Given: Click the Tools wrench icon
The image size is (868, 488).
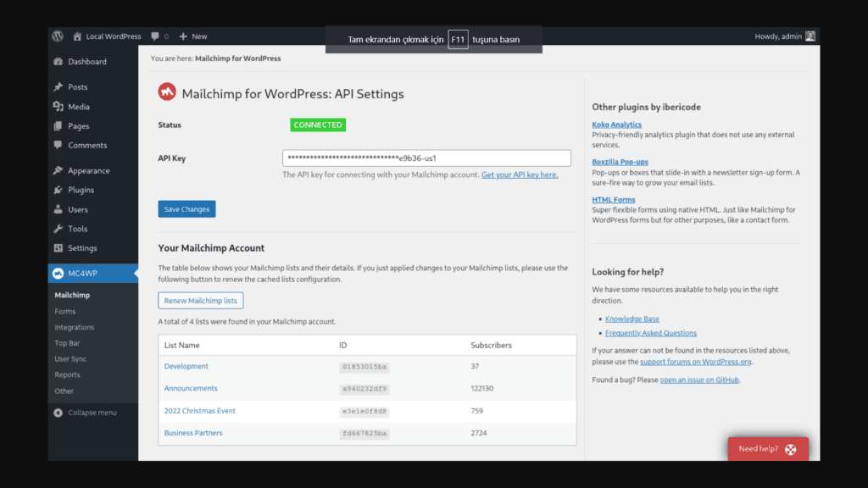Looking at the screenshot, I should [x=58, y=229].
